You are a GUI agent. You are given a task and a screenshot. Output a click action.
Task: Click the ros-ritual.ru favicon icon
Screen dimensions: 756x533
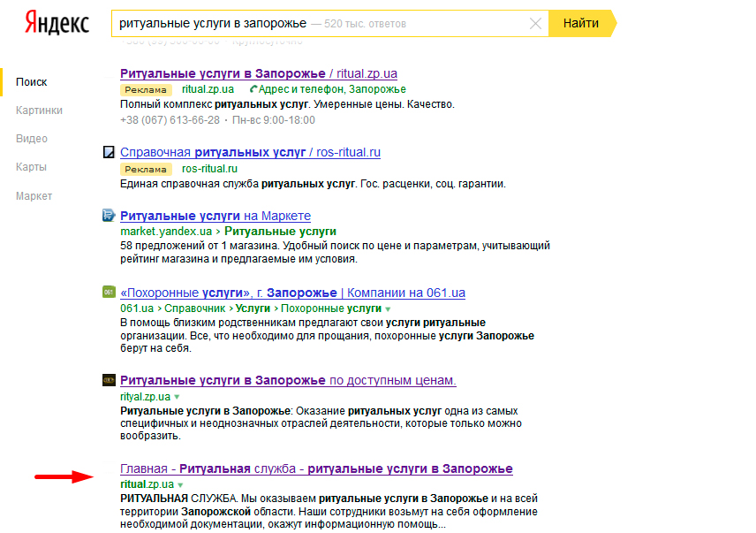pyautogui.click(x=109, y=152)
